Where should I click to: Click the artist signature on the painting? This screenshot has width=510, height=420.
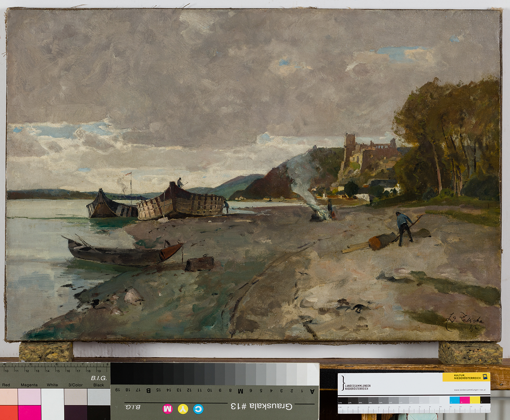[x=465, y=321]
